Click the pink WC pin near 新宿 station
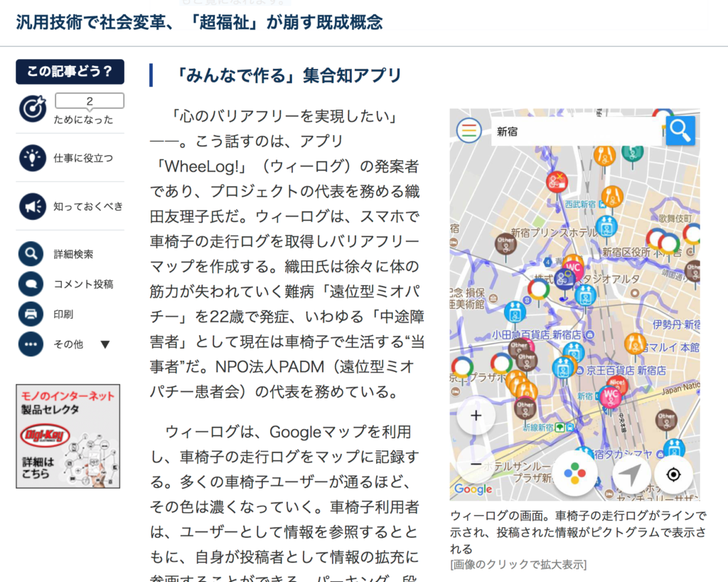728x582 pixels. (x=610, y=397)
